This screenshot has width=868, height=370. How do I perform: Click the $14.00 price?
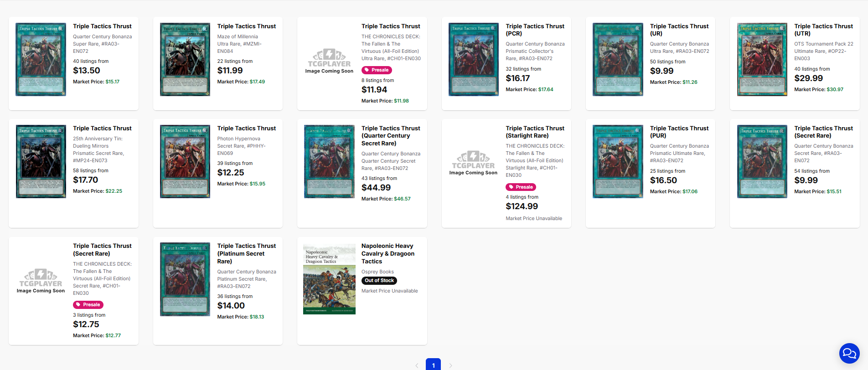[231, 306]
